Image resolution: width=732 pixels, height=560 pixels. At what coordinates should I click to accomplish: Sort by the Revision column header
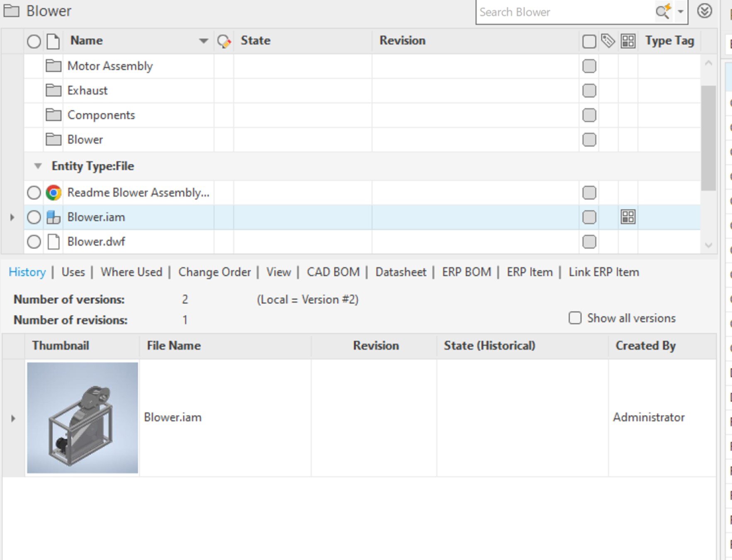(402, 41)
